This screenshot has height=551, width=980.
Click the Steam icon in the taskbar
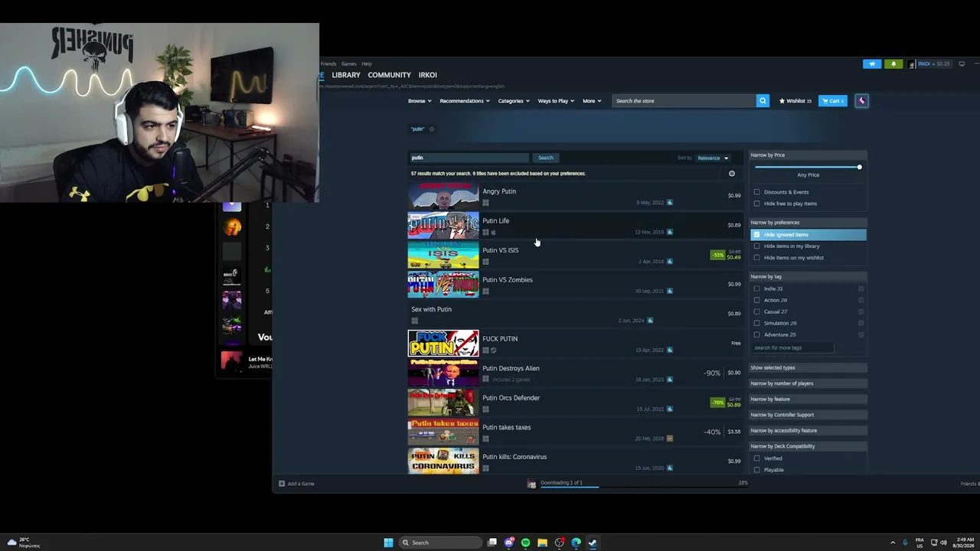coord(593,543)
